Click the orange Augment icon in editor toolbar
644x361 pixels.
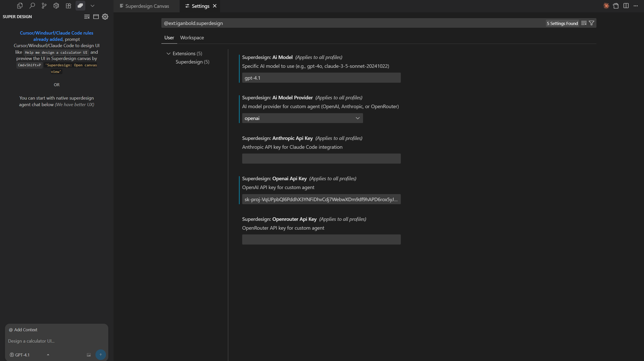[606, 6]
